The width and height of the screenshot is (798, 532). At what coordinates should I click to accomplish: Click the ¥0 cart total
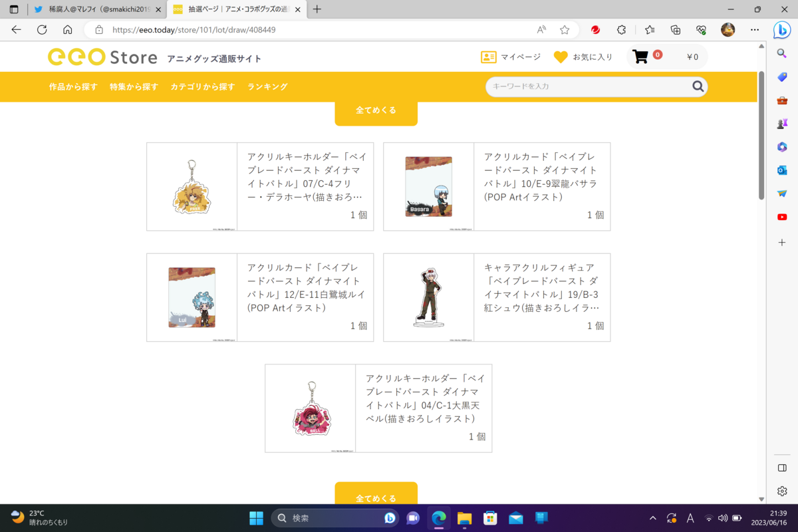coord(692,57)
